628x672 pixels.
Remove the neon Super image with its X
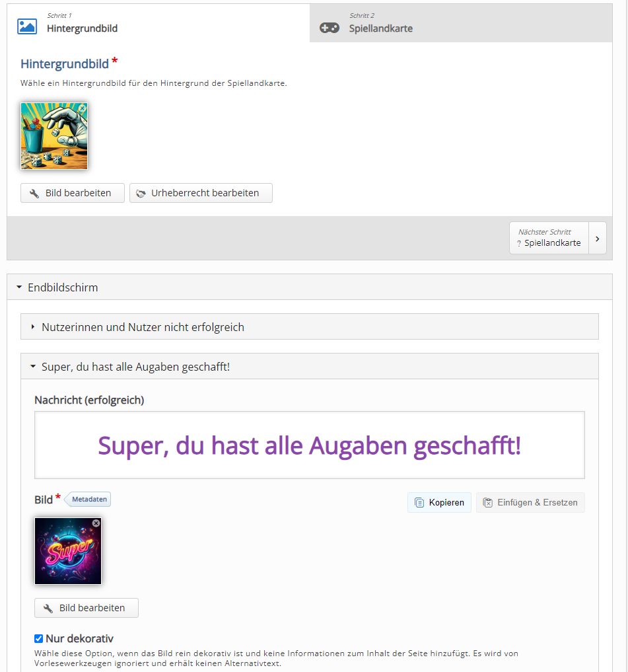(x=96, y=523)
